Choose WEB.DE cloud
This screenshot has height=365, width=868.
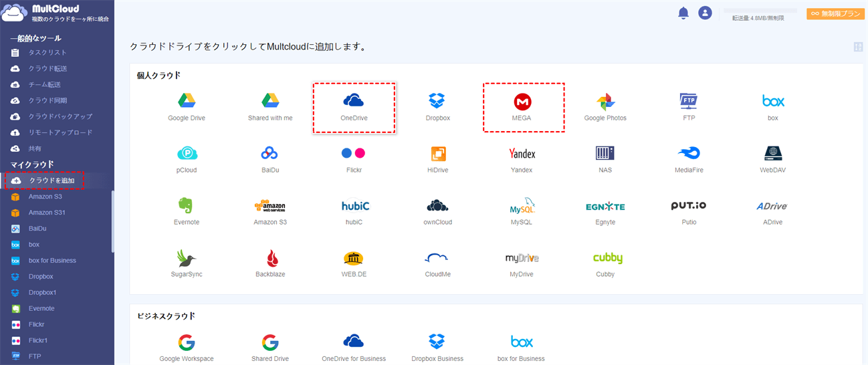click(354, 263)
